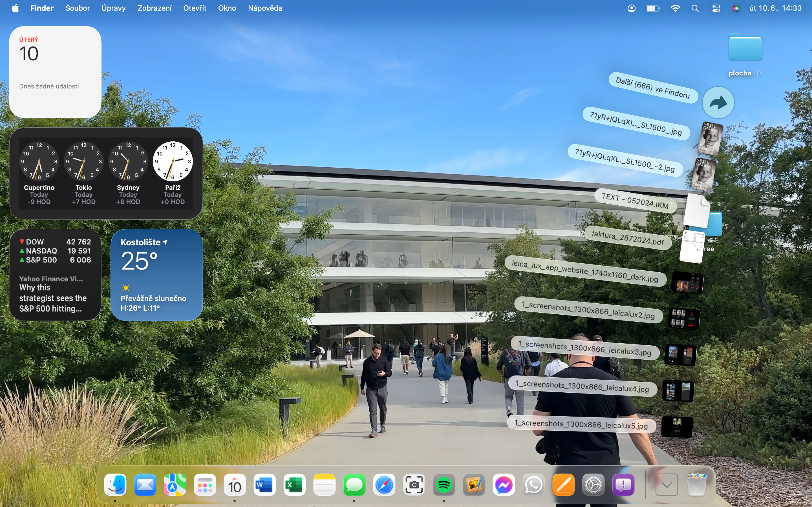Open Pixelmator image editor in Dock

tap(473, 485)
